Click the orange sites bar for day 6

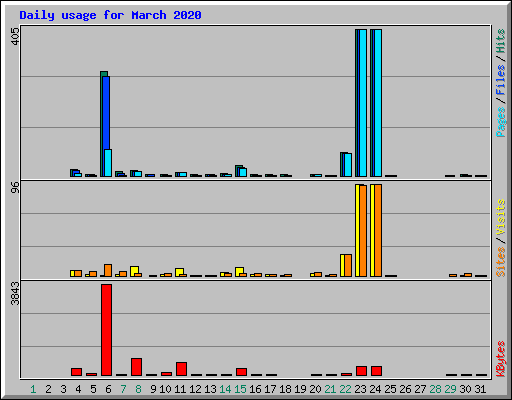[x=108, y=270]
